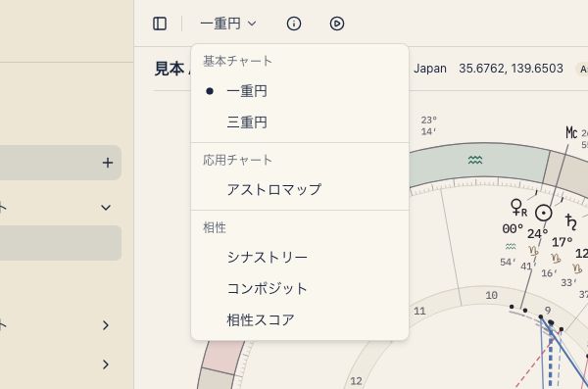Viewport: 588px width, 389px height.
Task: Click house number 12 on chart
Action: [x=356, y=381]
